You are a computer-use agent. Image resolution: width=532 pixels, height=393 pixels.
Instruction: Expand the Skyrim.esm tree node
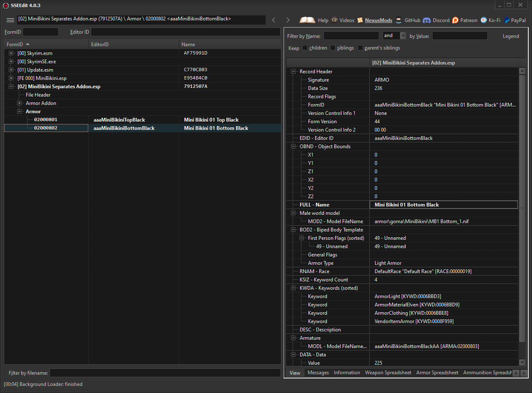pyautogui.click(x=11, y=53)
